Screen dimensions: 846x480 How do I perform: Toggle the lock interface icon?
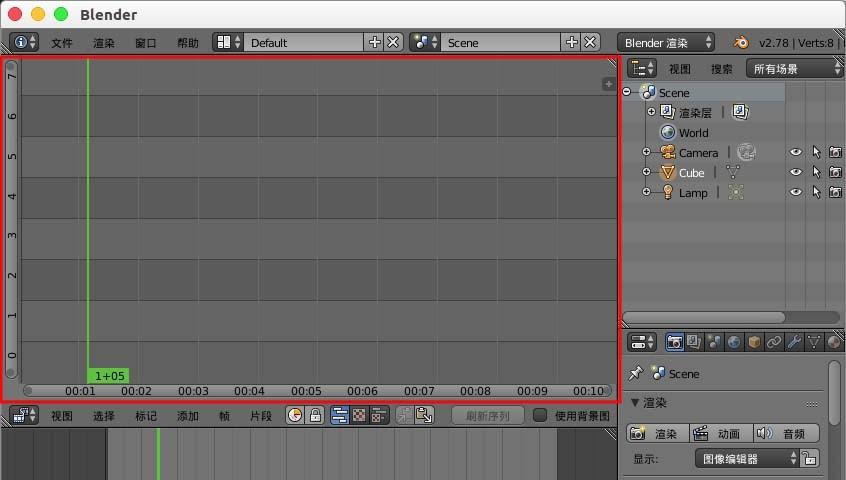(809, 458)
